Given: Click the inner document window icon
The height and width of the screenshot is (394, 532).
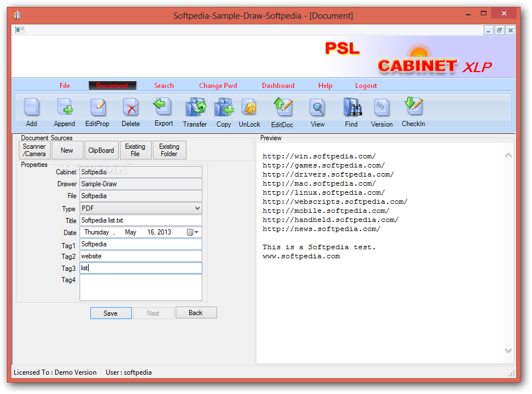Looking at the screenshot, I should point(20,30).
